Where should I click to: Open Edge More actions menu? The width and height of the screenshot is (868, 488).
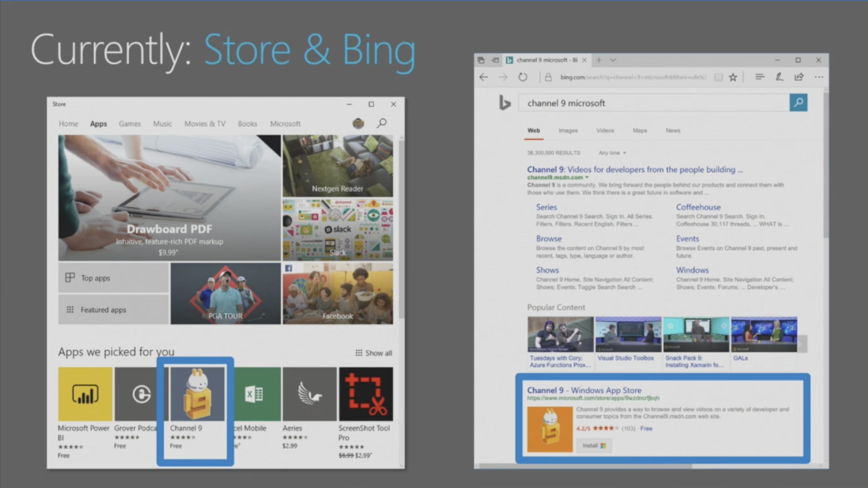(819, 77)
